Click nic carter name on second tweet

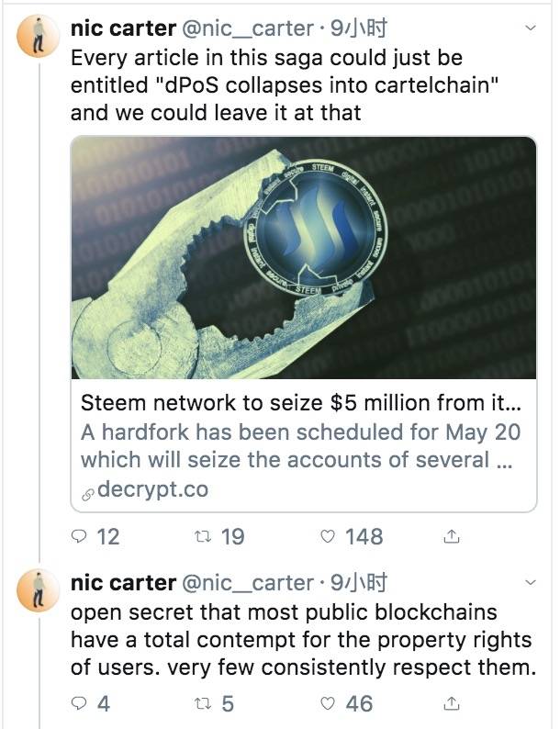[123, 582]
